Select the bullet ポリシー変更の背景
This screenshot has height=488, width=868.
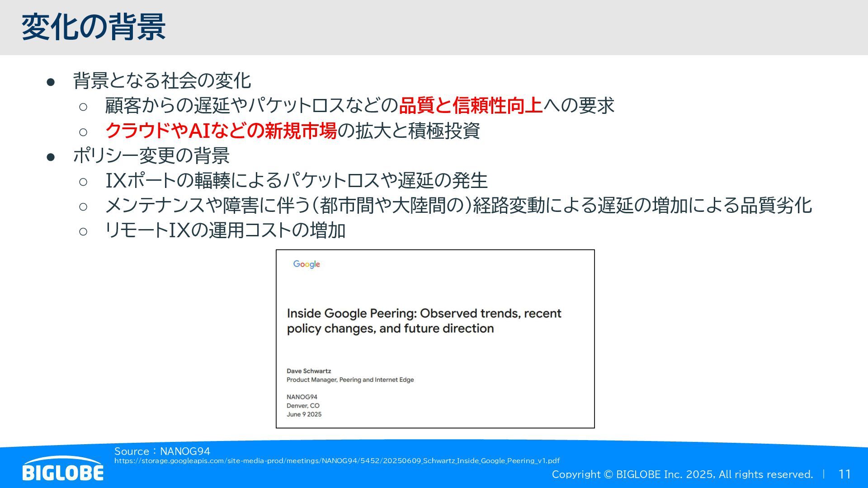(x=151, y=156)
